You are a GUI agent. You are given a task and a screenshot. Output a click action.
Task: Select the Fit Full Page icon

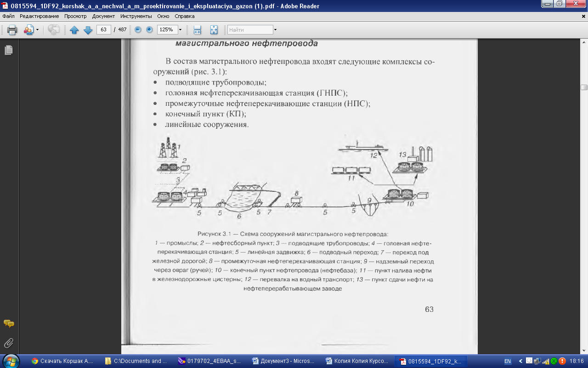pos(214,30)
